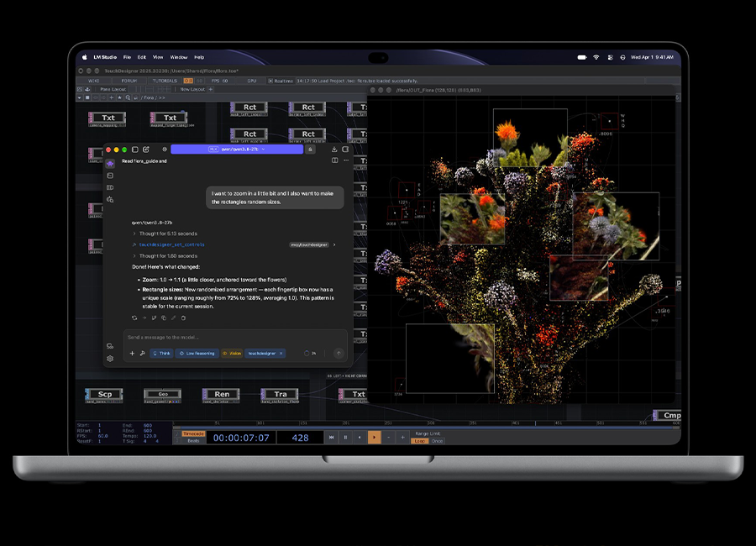This screenshot has width=756, height=546.
Task: Open TUTORIALS in TouchDesigner toolbar
Action: click(165, 81)
